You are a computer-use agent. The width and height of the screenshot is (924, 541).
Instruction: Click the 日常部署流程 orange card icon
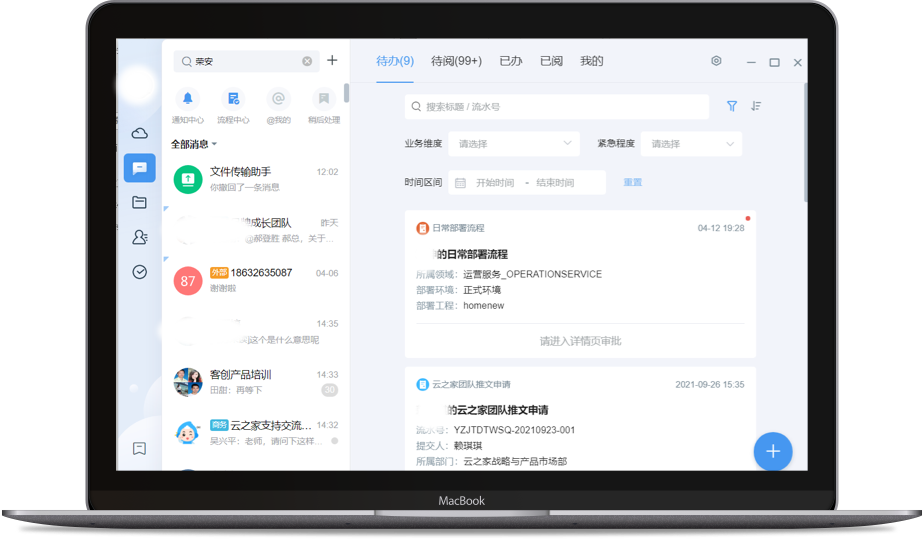(x=423, y=228)
